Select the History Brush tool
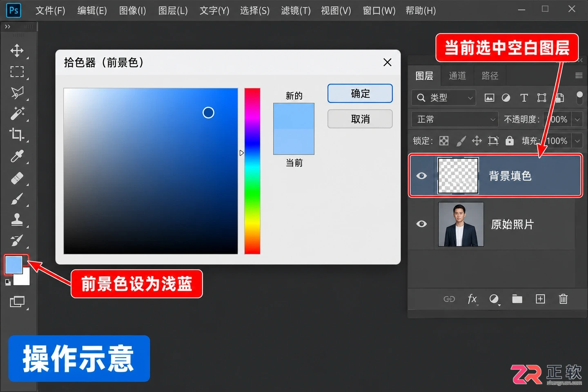Image resolution: width=588 pixels, height=392 pixels. 17,241
